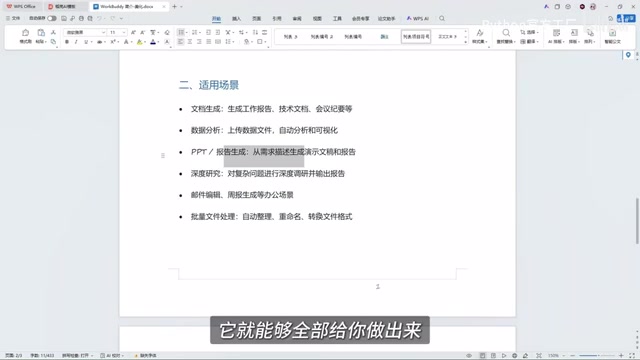The height and width of the screenshot is (360, 640).
Task: Click the vertical scrollbar thumb
Action: pyautogui.click(x=637, y=221)
